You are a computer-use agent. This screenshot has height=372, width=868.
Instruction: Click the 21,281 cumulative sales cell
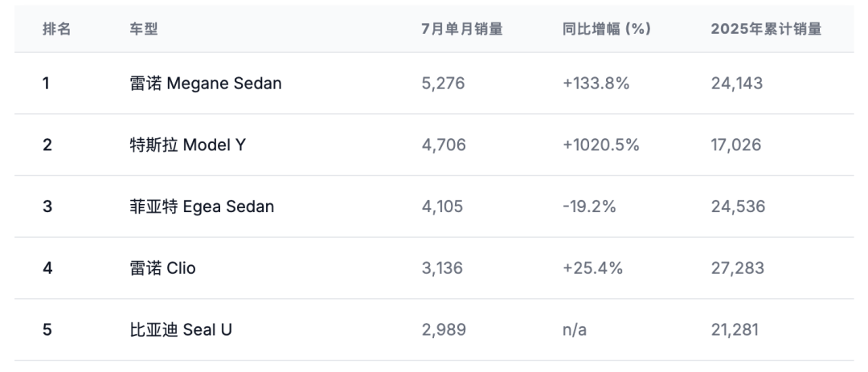(735, 329)
